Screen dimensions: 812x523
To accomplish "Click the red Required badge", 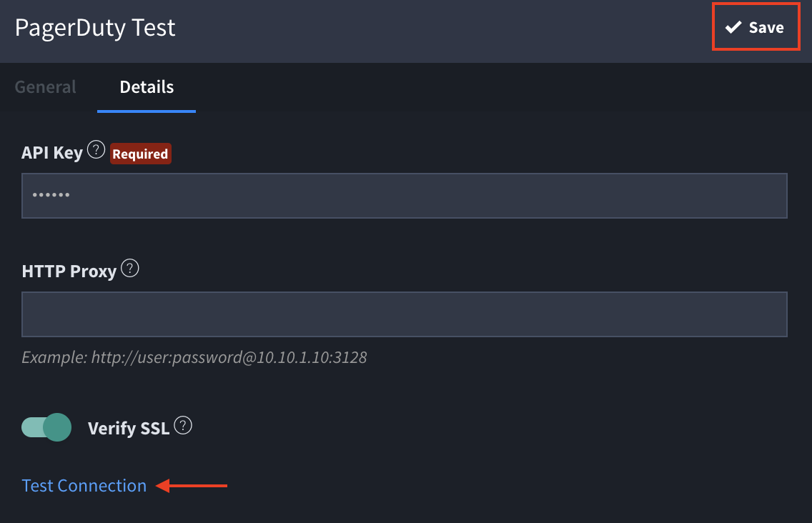I will pyautogui.click(x=140, y=154).
